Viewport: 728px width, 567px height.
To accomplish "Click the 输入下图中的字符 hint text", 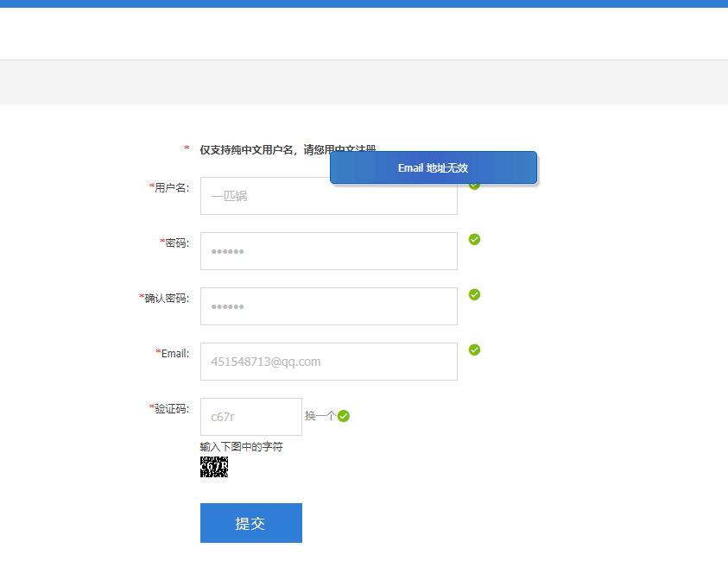I will click(x=241, y=447).
